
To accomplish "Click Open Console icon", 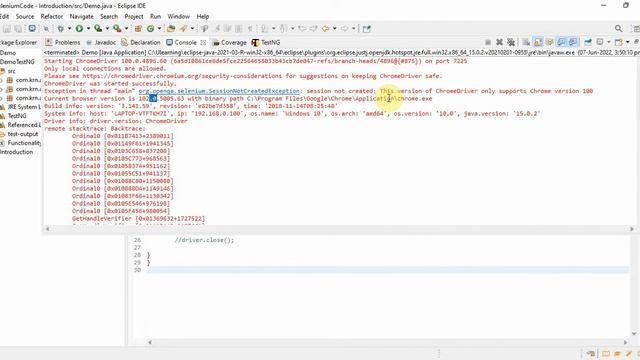I will tap(619, 42).
